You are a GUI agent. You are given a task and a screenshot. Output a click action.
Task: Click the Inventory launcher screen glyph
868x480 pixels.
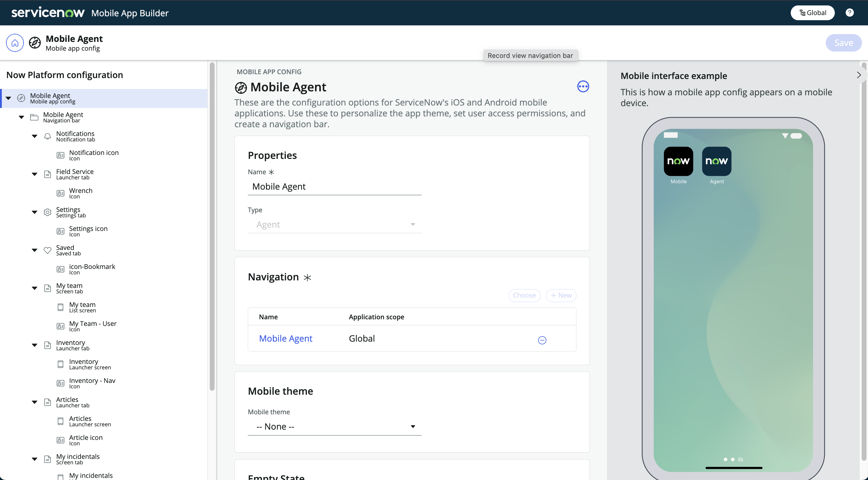point(61,364)
